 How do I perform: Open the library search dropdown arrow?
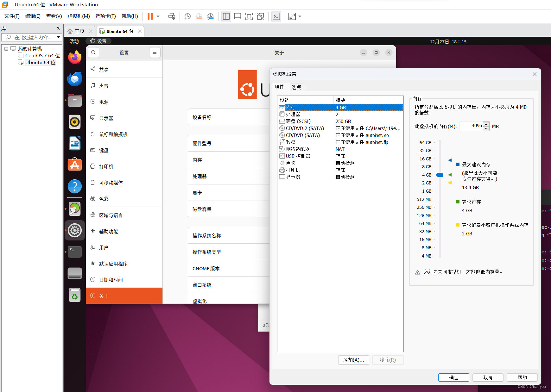pos(58,37)
